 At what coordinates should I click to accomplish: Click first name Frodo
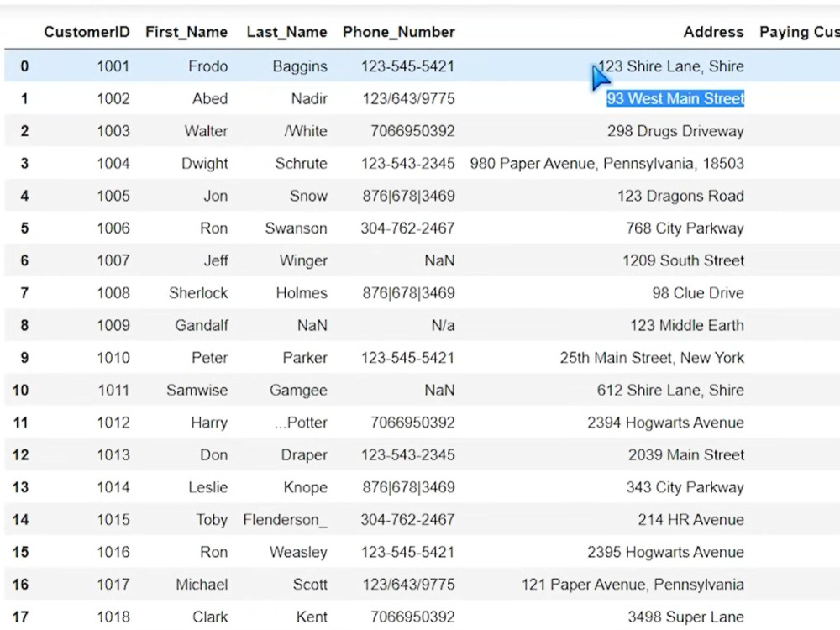tap(207, 66)
